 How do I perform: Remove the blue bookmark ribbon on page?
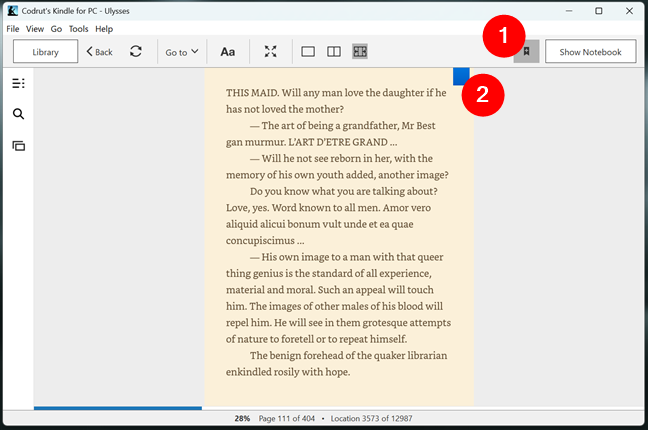(460, 76)
